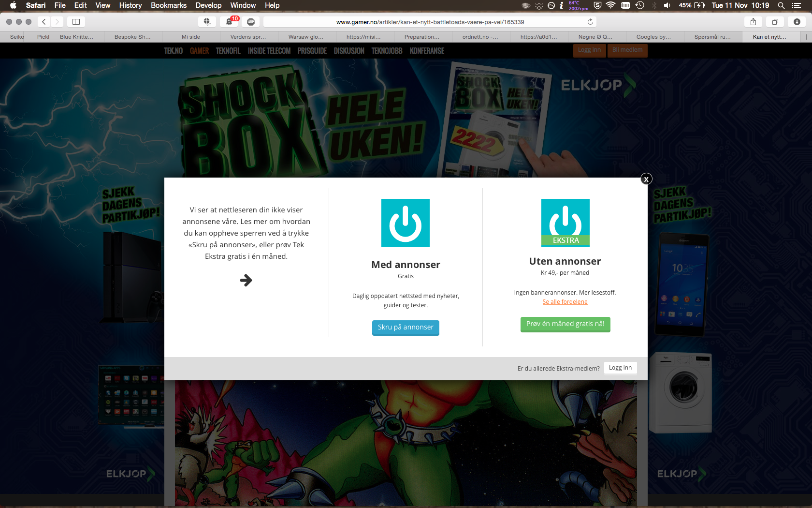
Task: Open the Apple menu
Action: click(13, 5)
